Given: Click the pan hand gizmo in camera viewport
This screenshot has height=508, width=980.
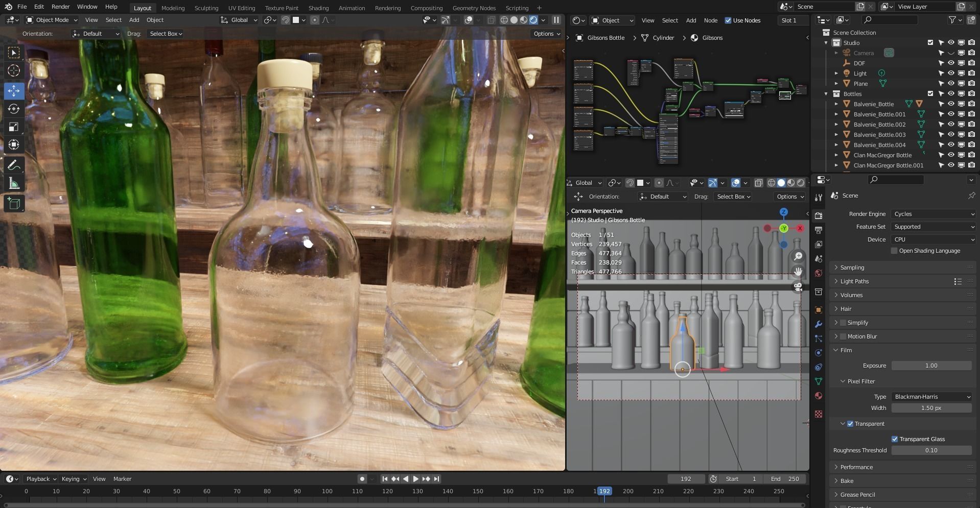Looking at the screenshot, I should 798,272.
